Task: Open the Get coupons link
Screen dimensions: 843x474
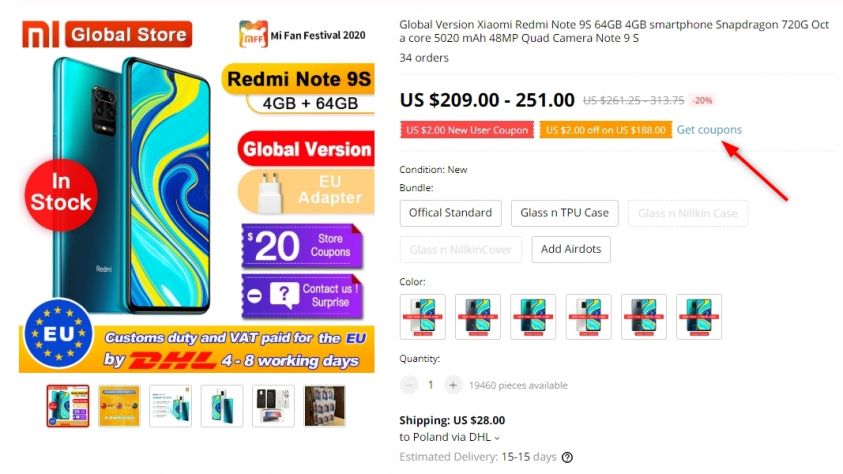Action: click(x=709, y=130)
